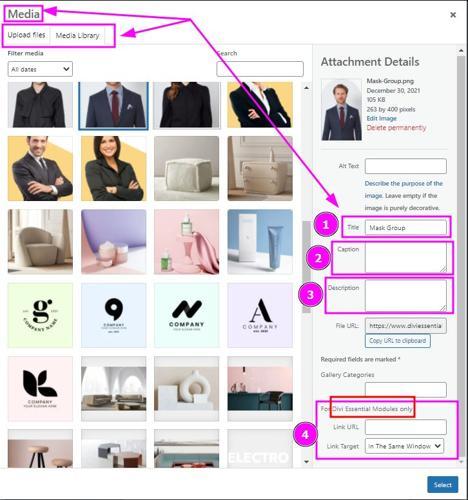Copy URL to clipboard button
The width and height of the screenshot is (468, 500).
398,341
